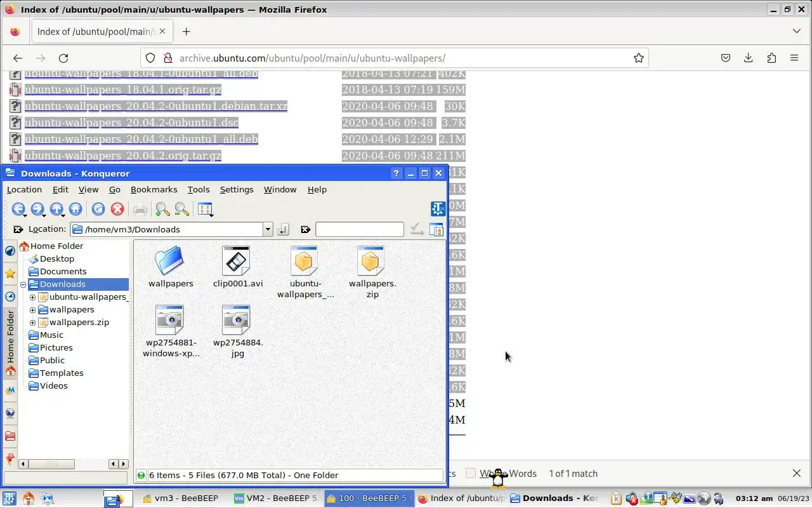Open the View menu in Konqueror
Screen dimensions: 812x508
coord(88,189)
